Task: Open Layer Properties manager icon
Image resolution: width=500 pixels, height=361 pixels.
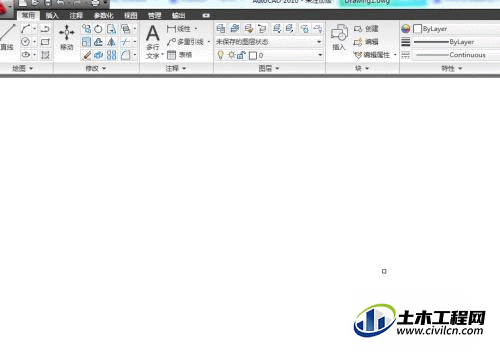Action: pos(221,29)
